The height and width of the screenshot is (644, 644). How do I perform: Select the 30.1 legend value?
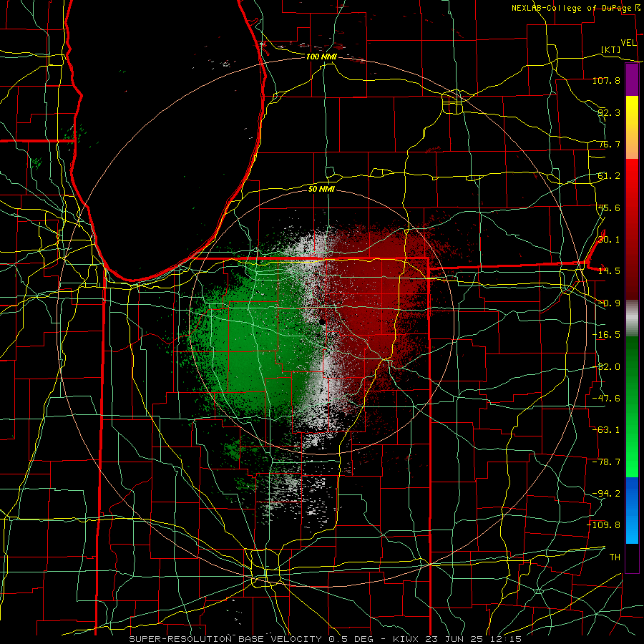pos(609,240)
